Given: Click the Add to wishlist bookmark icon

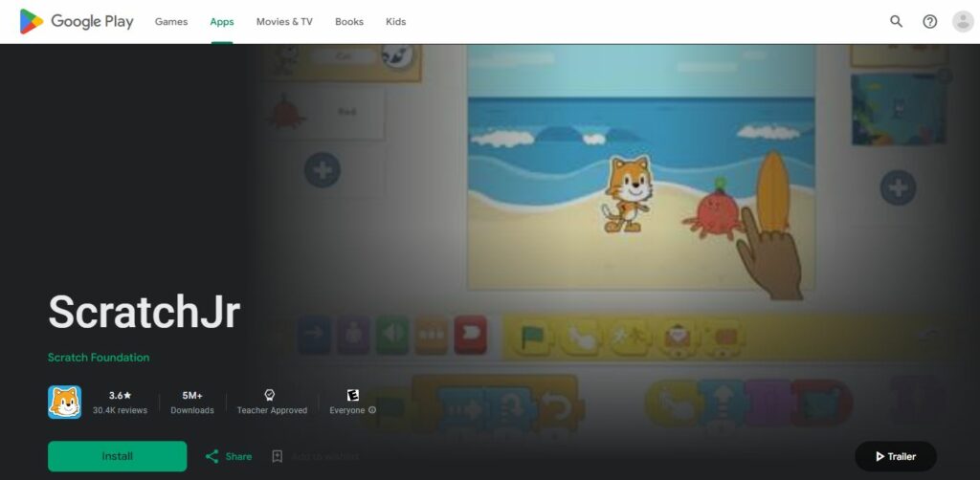Looking at the screenshot, I should (x=278, y=457).
